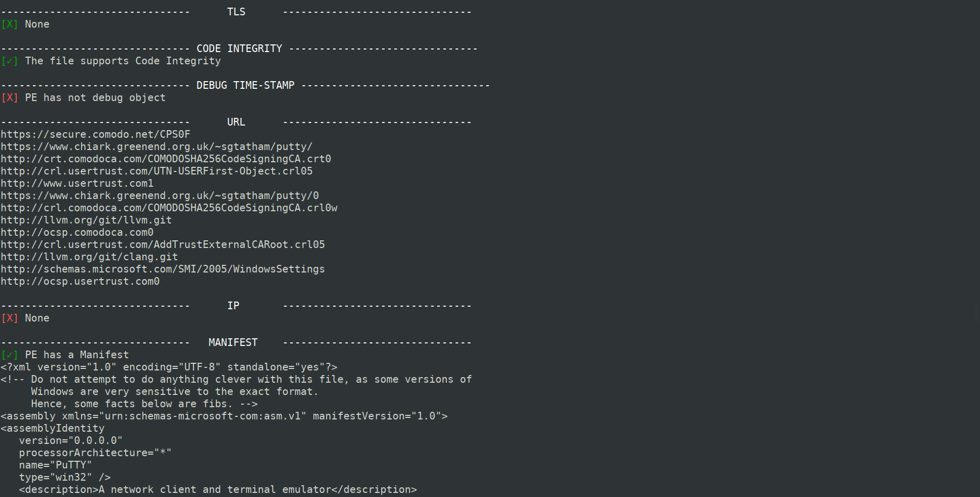Image resolution: width=980 pixels, height=497 pixels.
Task: Open the schemas.microsoft.com WindowsSettings URL
Action: [x=163, y=269]
